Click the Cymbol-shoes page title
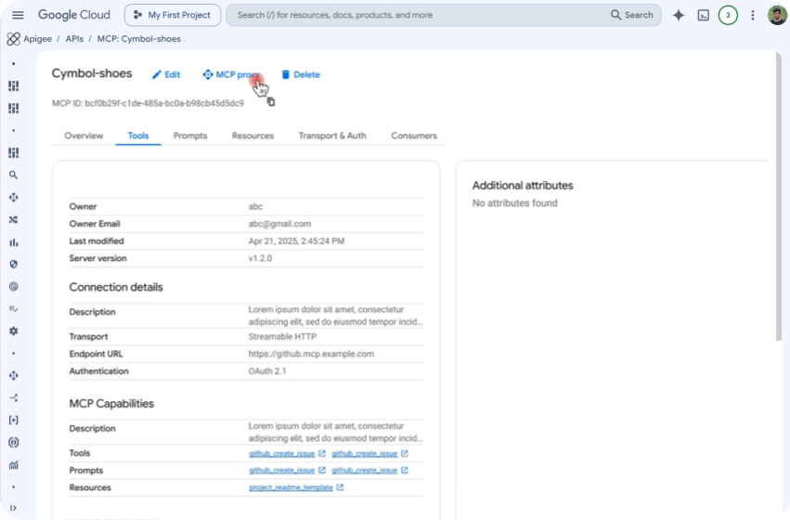This screenshot has height=532, width=790. (x=92, y=73)
